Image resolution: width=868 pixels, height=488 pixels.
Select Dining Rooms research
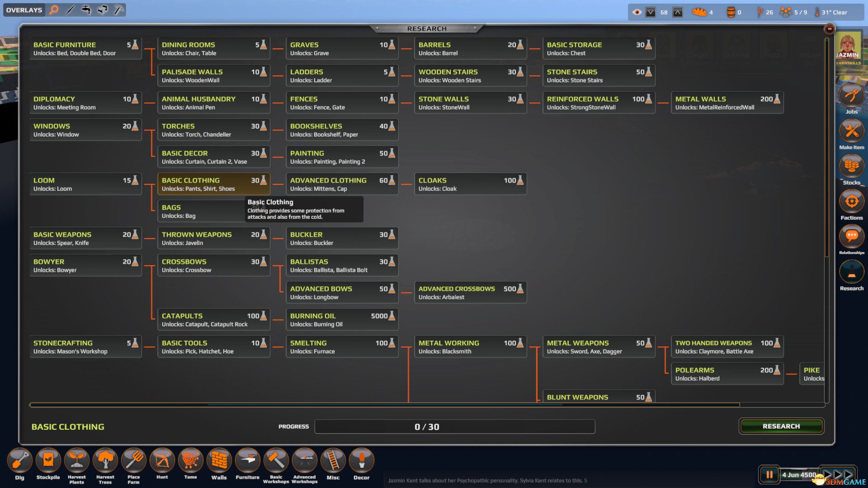[x=214, y=49]
